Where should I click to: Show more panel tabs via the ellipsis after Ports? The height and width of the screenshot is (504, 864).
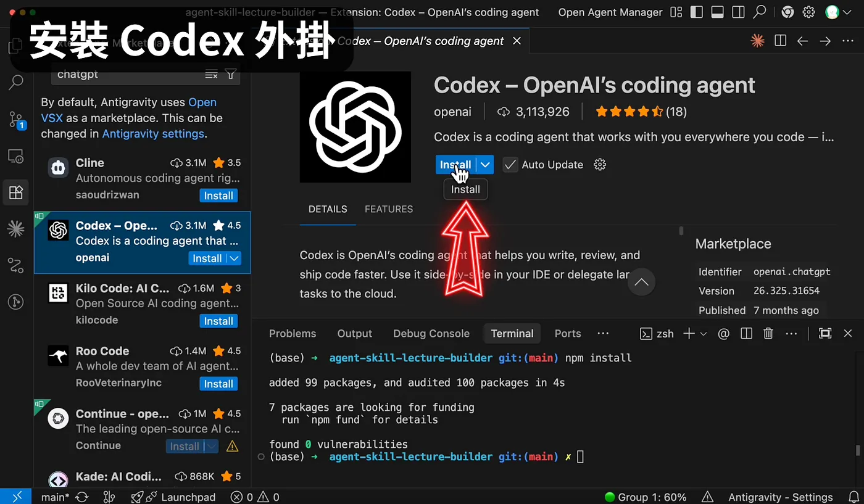point(603,334)
